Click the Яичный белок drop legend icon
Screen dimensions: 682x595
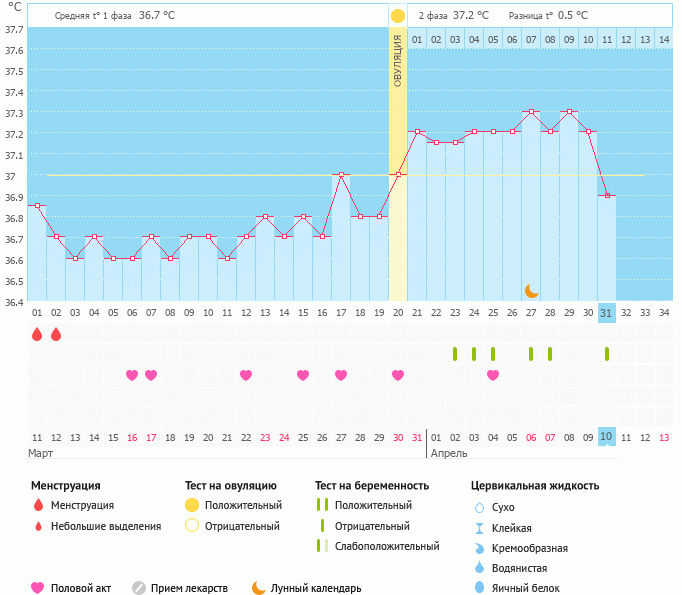[x=479, y=588]
